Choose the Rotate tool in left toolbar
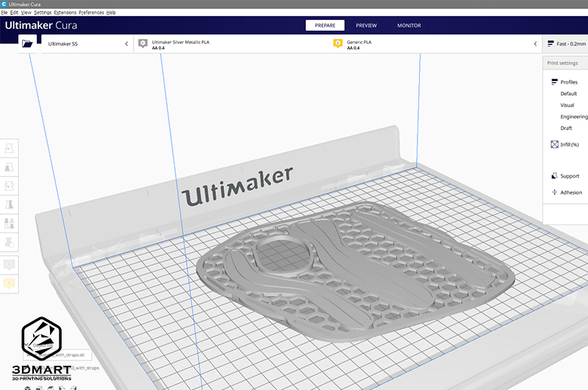 coord(10,186)
